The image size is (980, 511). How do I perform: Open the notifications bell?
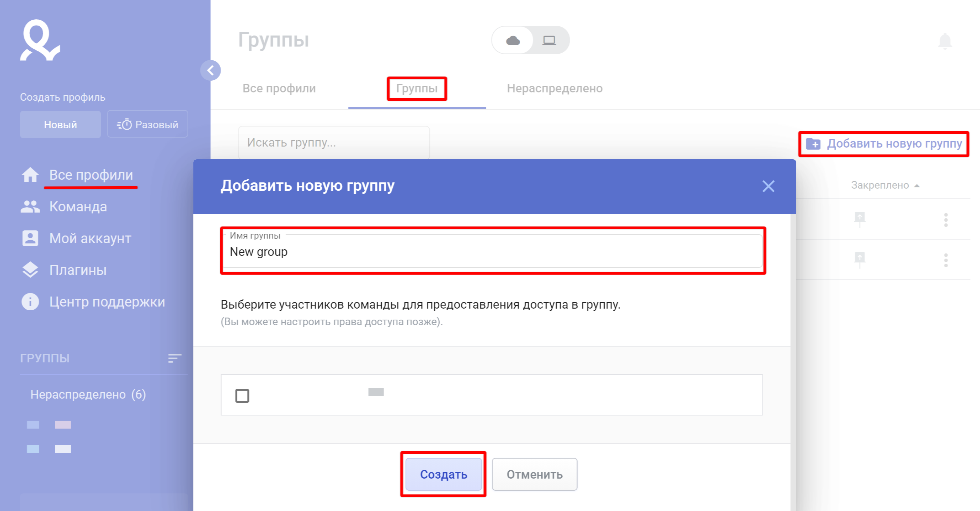coord(945,41)
